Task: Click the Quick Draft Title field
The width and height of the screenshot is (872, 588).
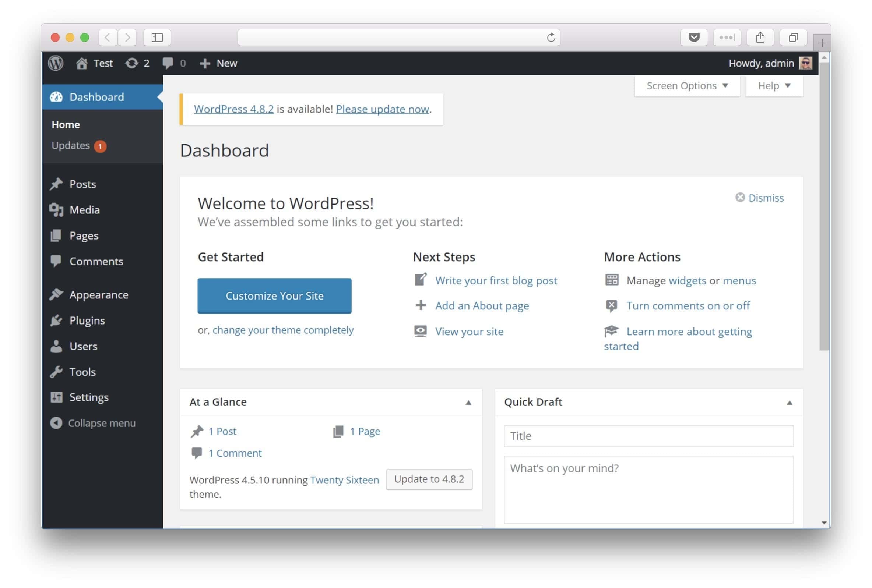Action: [648, 436]
